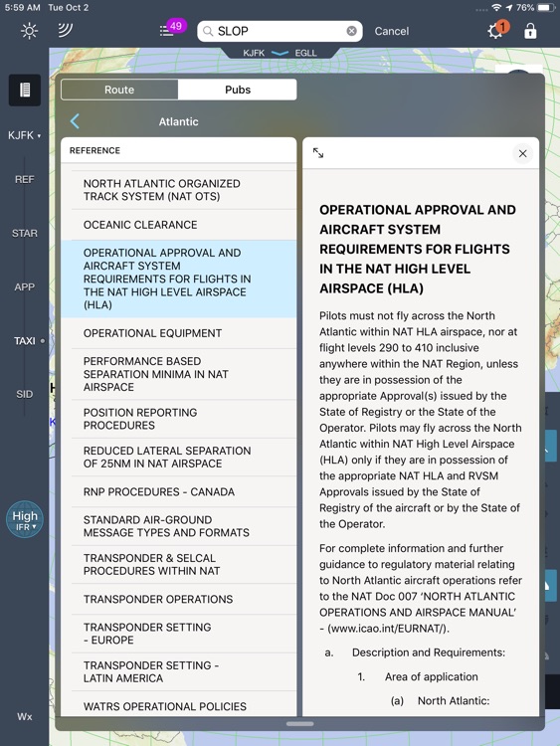Viewport: 560px width, 746px height.
Task: Open WATRS OPERATIONAL POLICIES entry
Action: coord(179,706)
